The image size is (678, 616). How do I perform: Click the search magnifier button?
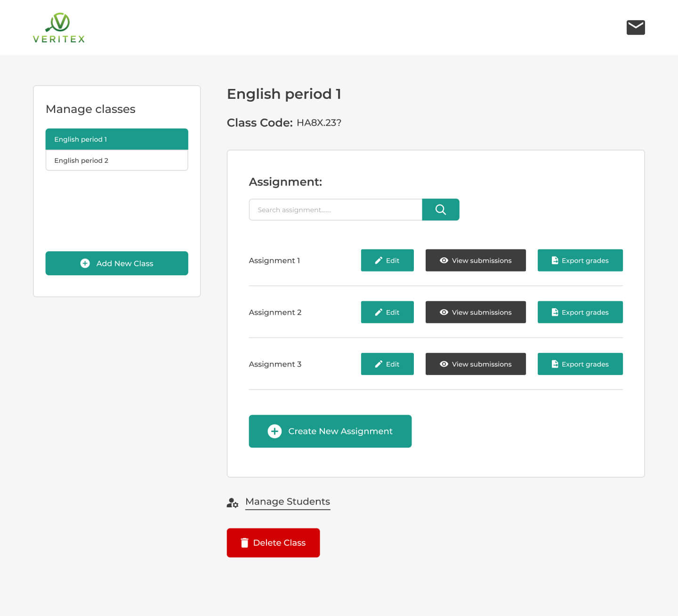(440, 209)
